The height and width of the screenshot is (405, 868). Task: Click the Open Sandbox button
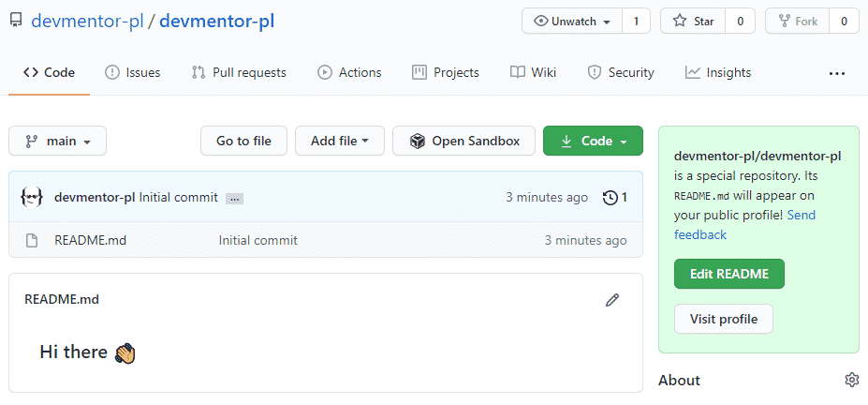pyautogui.click(x=463, y=141)
